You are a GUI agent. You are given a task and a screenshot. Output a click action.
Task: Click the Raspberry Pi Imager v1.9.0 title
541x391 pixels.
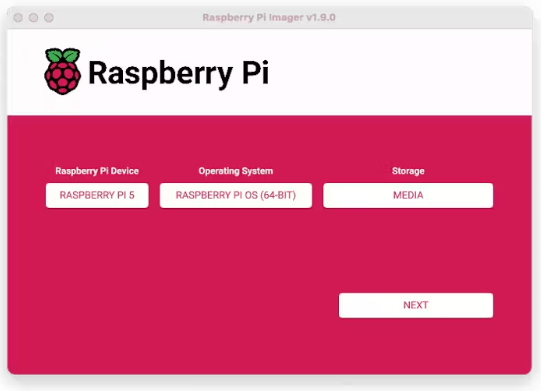[x=269, y=17]
